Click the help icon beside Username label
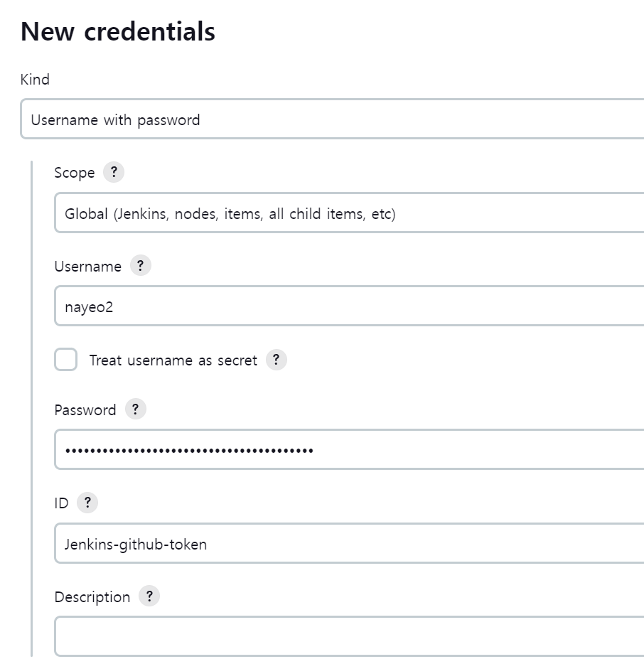 pos(140,266)
